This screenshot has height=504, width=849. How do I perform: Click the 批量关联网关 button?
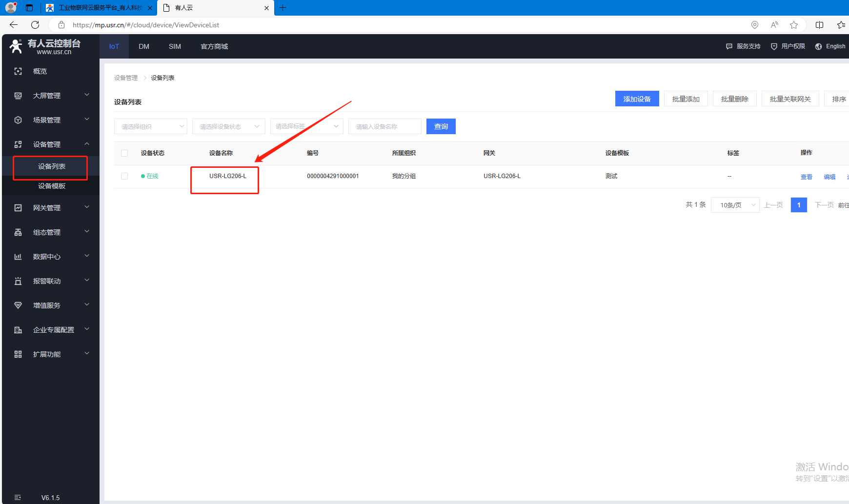click(790, 99)
